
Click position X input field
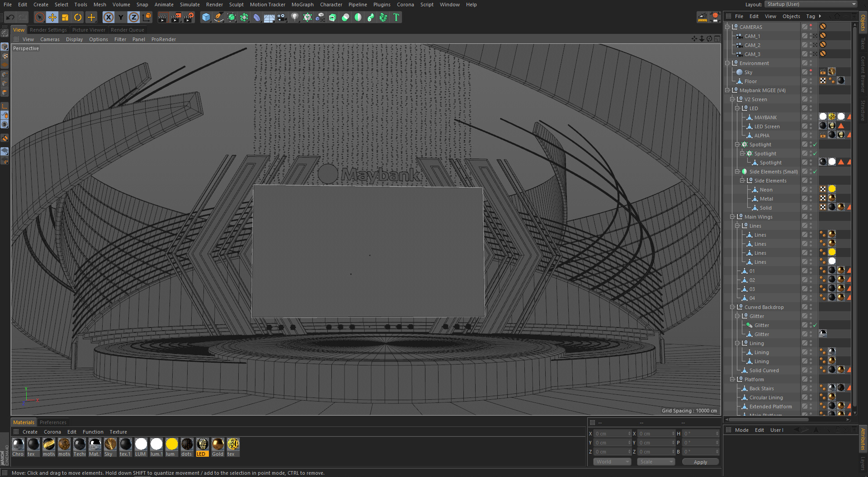tap(612, 434)
